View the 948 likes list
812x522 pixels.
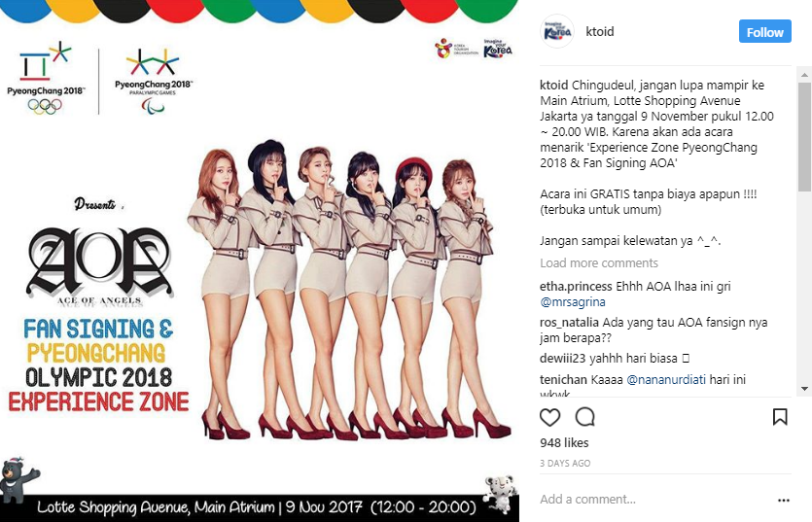point(564,442)
